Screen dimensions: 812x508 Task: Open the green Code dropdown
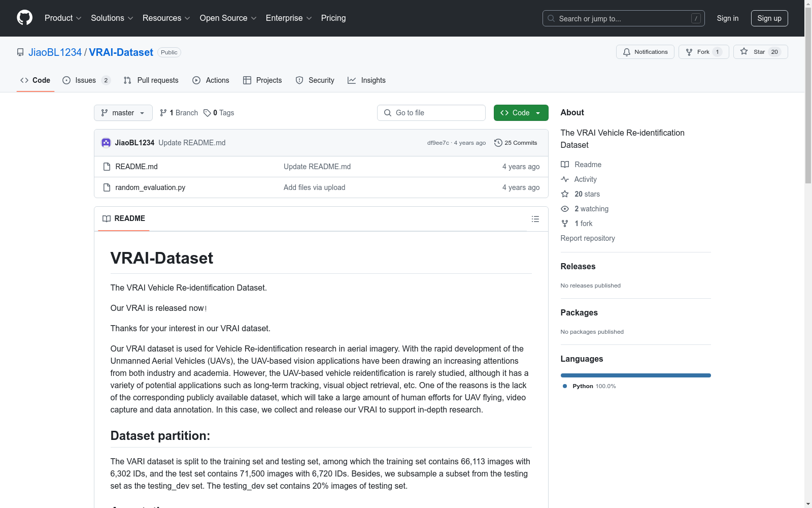(521, 113)
